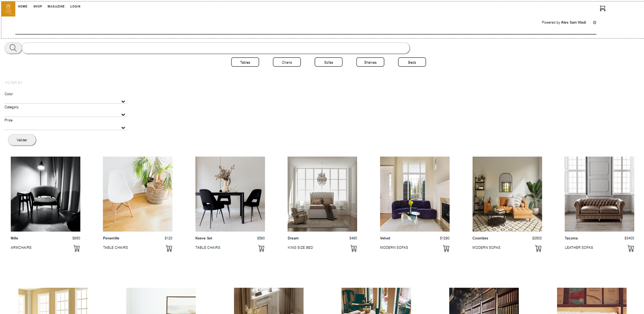The width and height of the screenshot is (644, 314).
Task: Filter products by Sofas
Action: 329,62
